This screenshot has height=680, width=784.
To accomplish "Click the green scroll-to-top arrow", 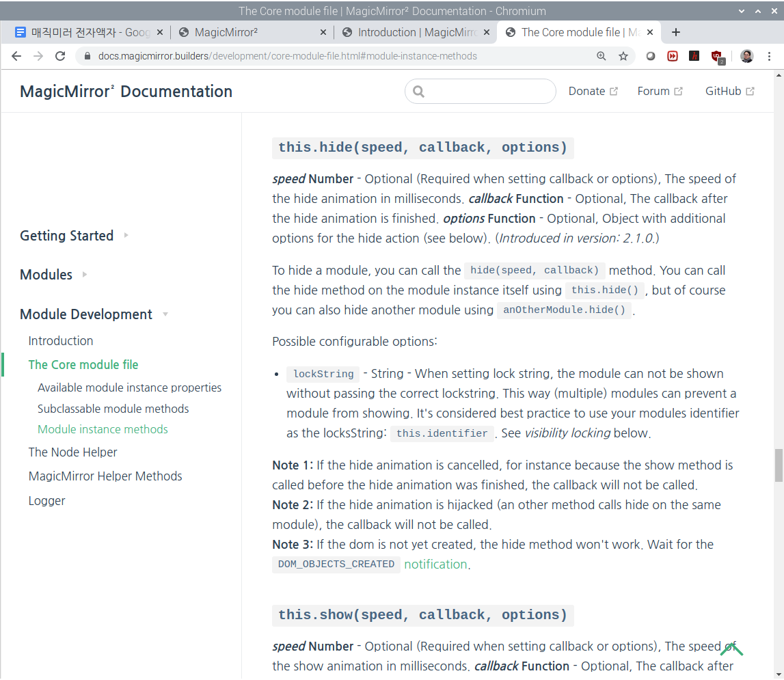I will coord(731,649).
